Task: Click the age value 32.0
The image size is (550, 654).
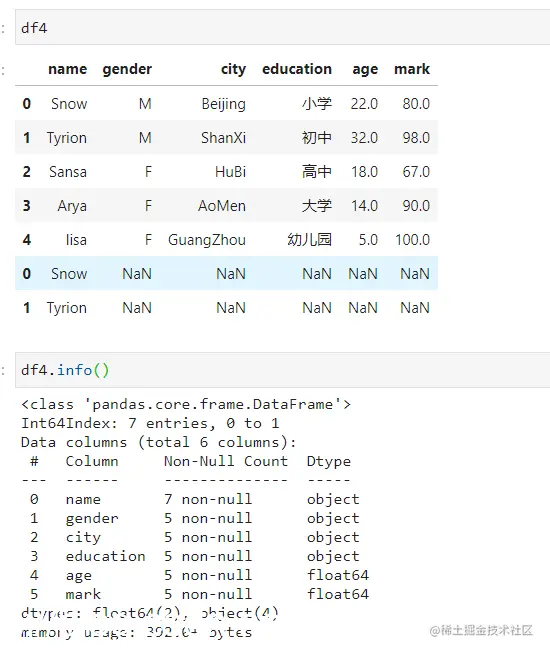Action: tap(364, 138)
